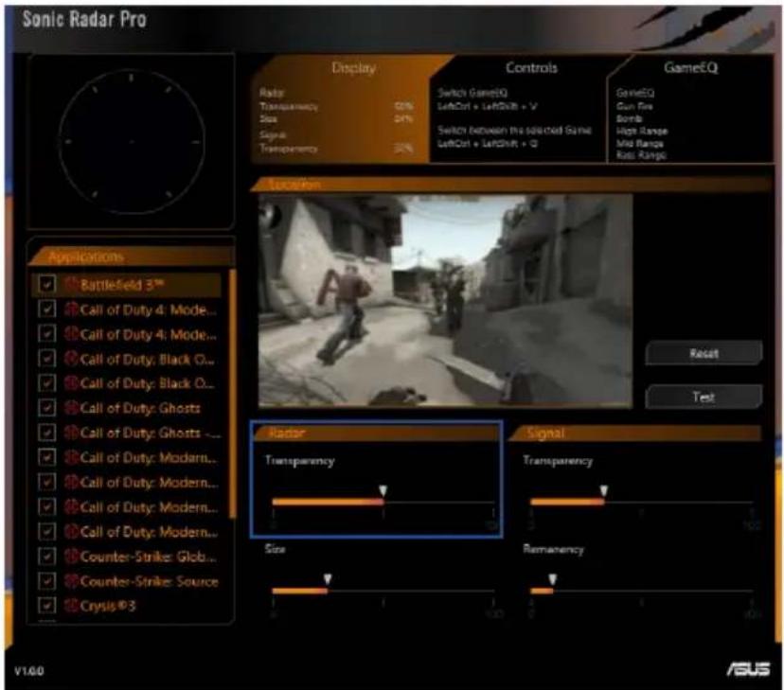Toggle the Counter-Strike: Source checkbox
Screen dimensions: 784x690
pos(47,581)
